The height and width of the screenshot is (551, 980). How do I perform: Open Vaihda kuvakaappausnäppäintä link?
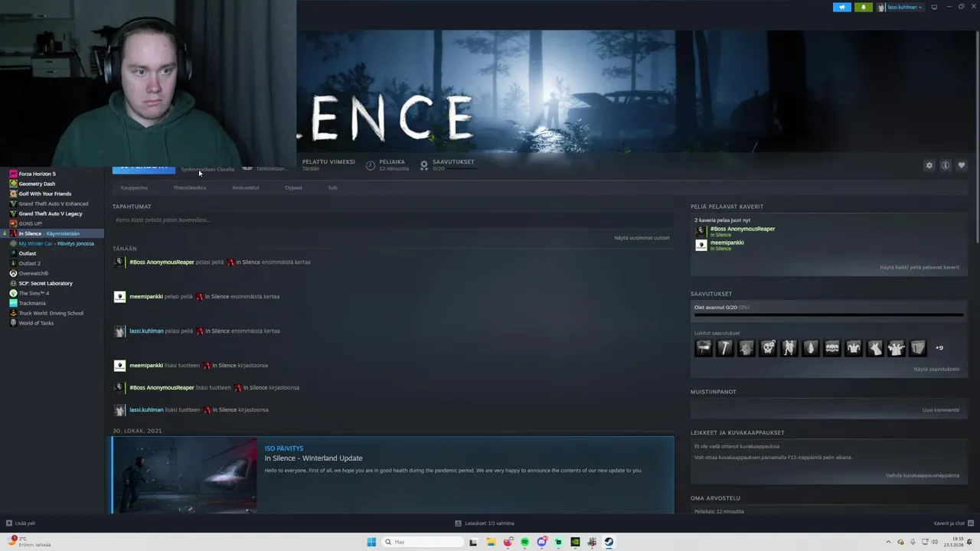tap(923, 475)
